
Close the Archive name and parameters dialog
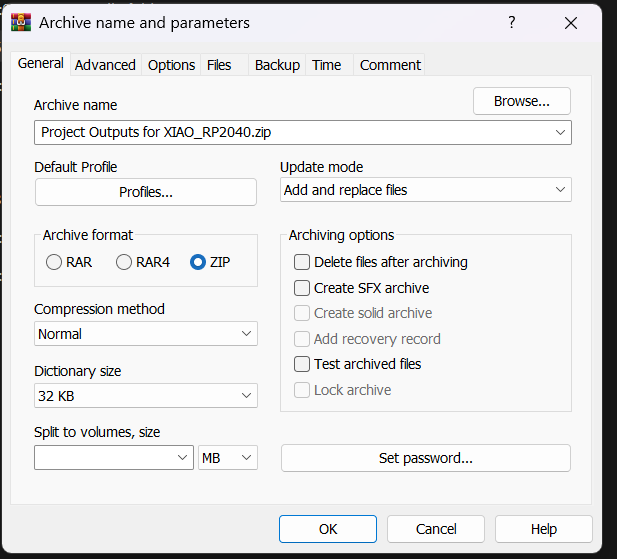click(x=570, y=22)
